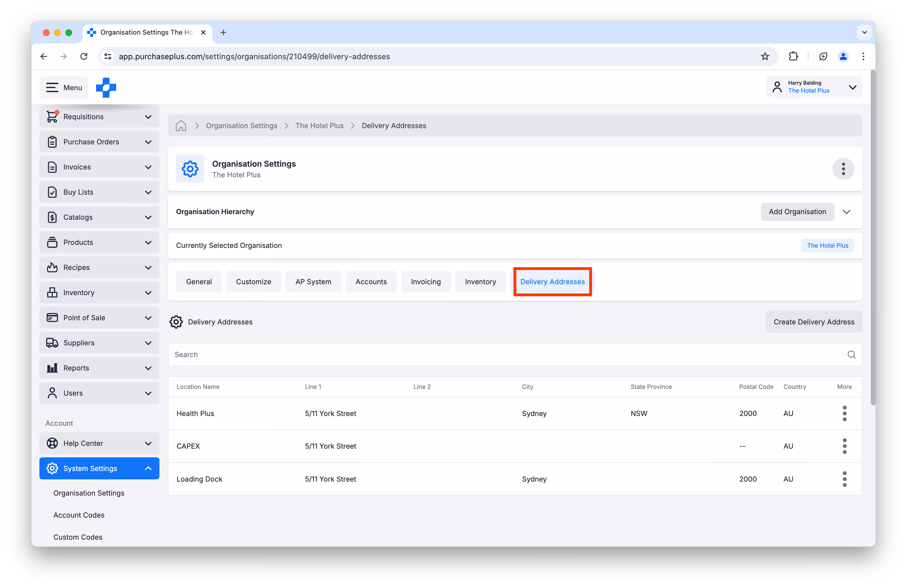Click the Suppliers truck icon
This screenshot has height=588, width=907.
[52, 343]
